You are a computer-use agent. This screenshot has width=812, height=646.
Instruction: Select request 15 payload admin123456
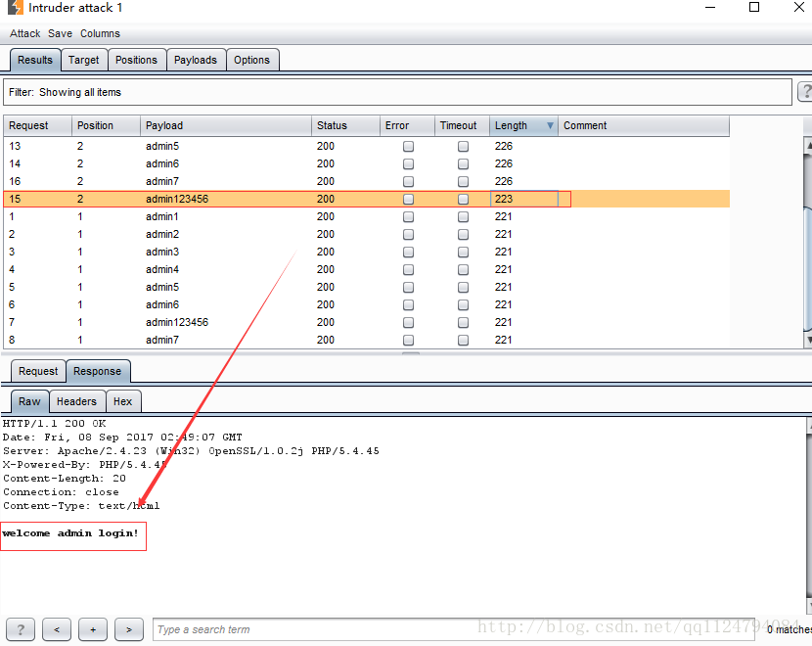177,199
